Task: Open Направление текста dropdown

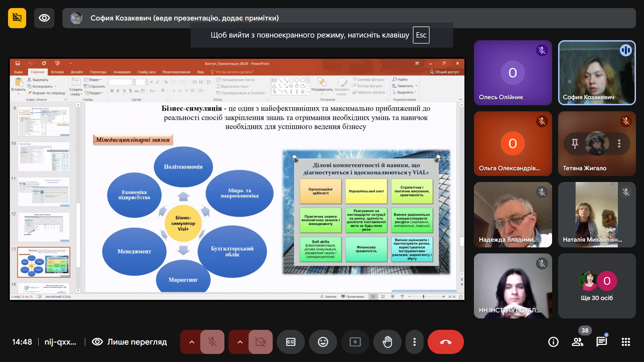Action: [236, 80]
